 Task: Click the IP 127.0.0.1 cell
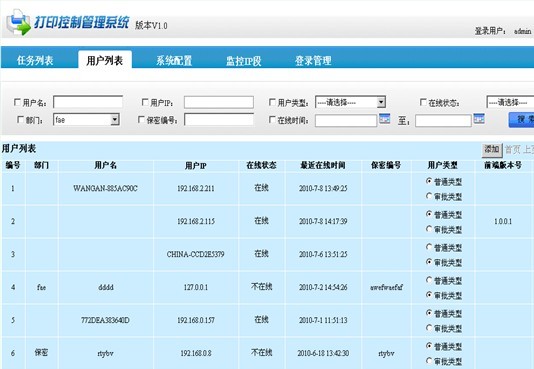(196, 287)
